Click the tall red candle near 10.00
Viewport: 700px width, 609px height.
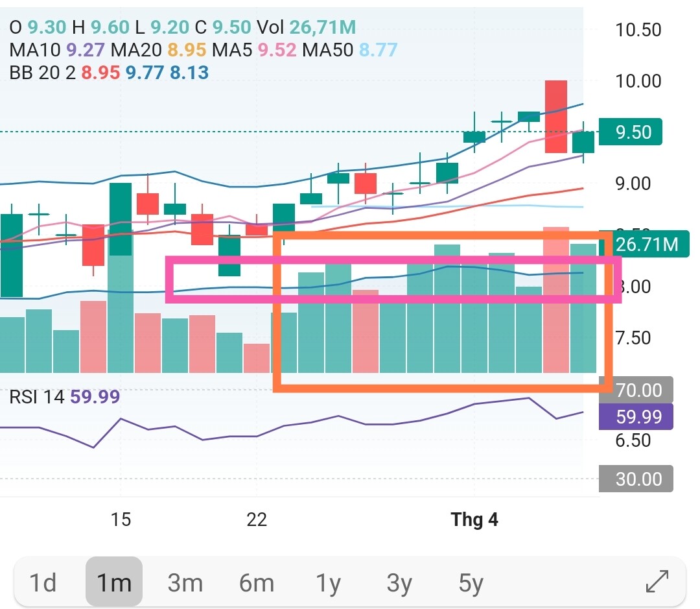click(556, 117)
